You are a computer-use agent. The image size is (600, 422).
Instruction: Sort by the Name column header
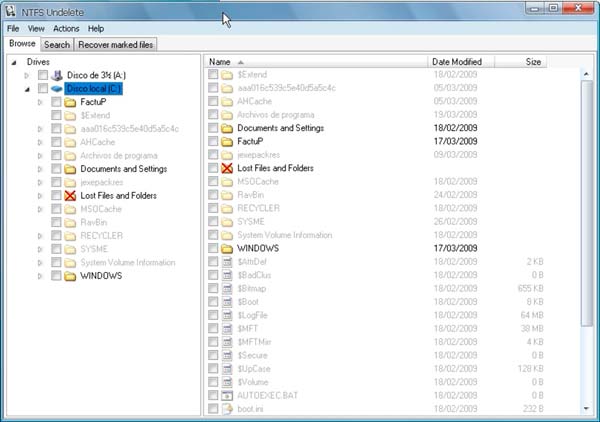[x=315, y=62]
